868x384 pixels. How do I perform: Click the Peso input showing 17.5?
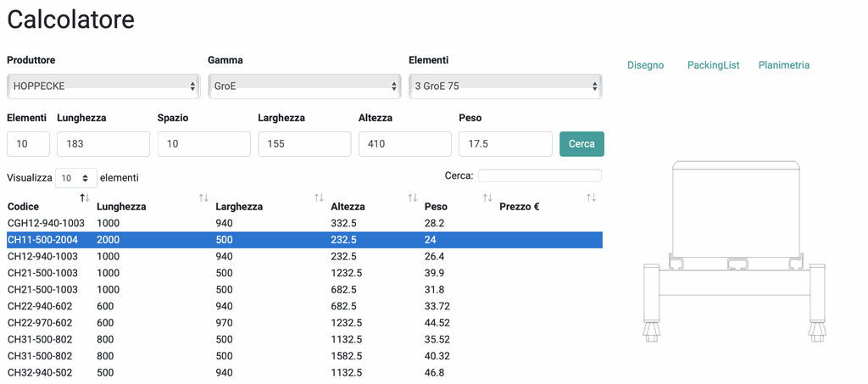[x=505, y=144]
